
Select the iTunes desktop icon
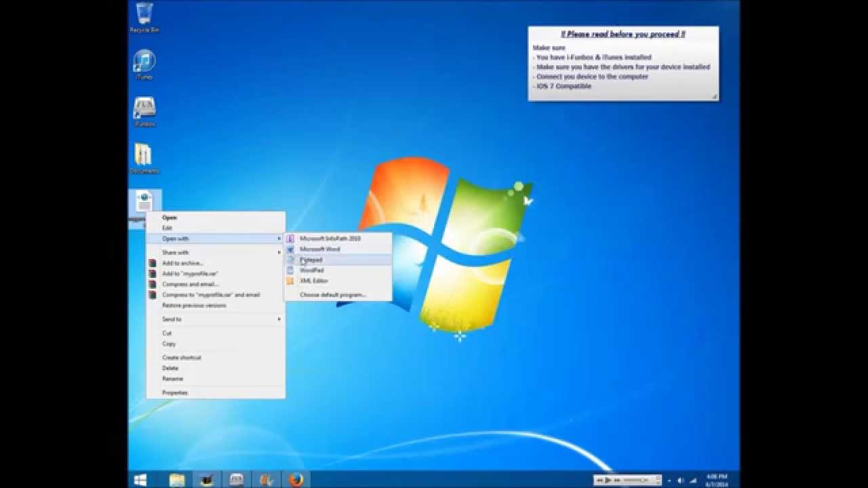tap(144, 65)
